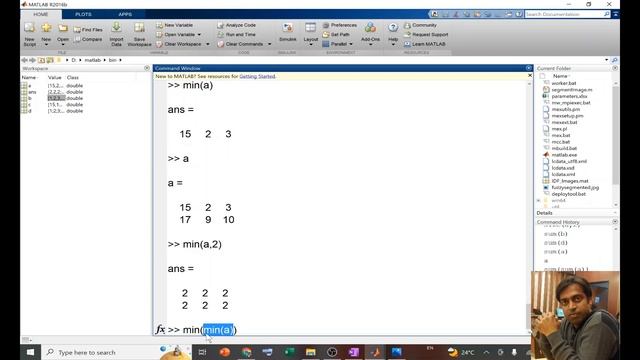Click the bin folder in the path

(x=112, y=60)
